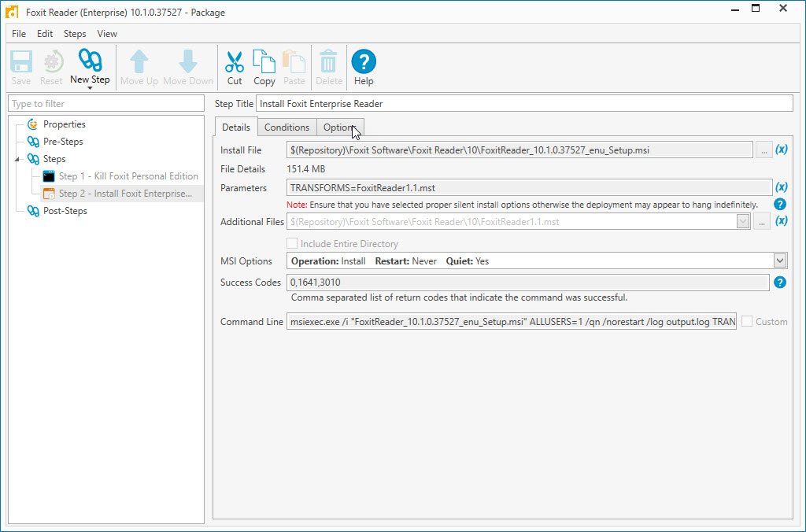This screenshot has height=532, width=806.
Task: Browse Additional Files with ellipsis button
Action: point(762,222)
